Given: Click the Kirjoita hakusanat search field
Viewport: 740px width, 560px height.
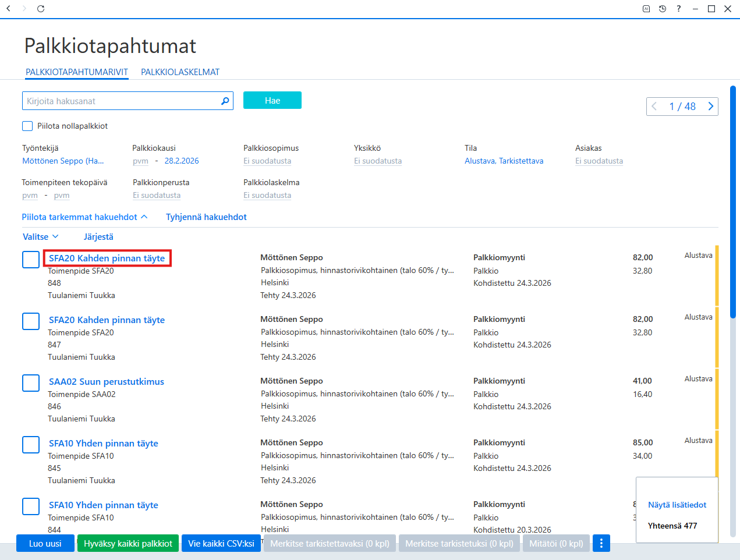Looking at the screenshot, I should (x=121, y=101).
